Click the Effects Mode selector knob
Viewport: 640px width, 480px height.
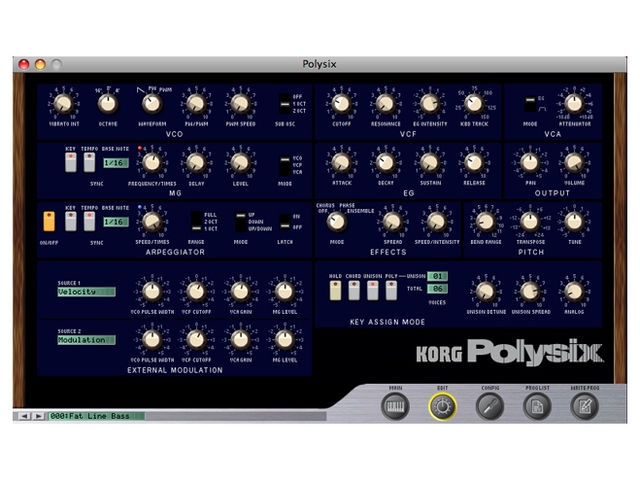coord(337,222)
